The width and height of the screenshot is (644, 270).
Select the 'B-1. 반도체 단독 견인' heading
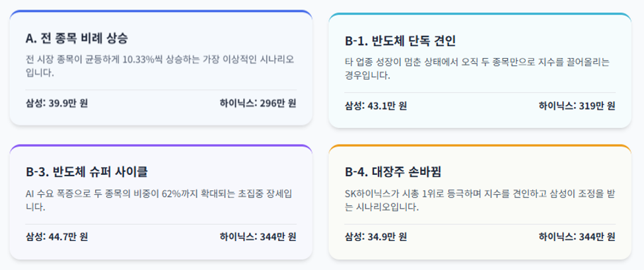(400, 42)
